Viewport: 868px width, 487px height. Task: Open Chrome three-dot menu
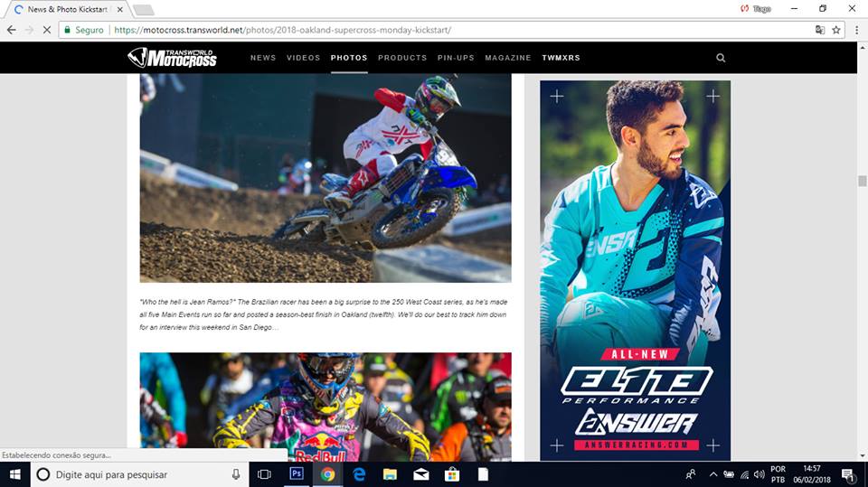856,30
